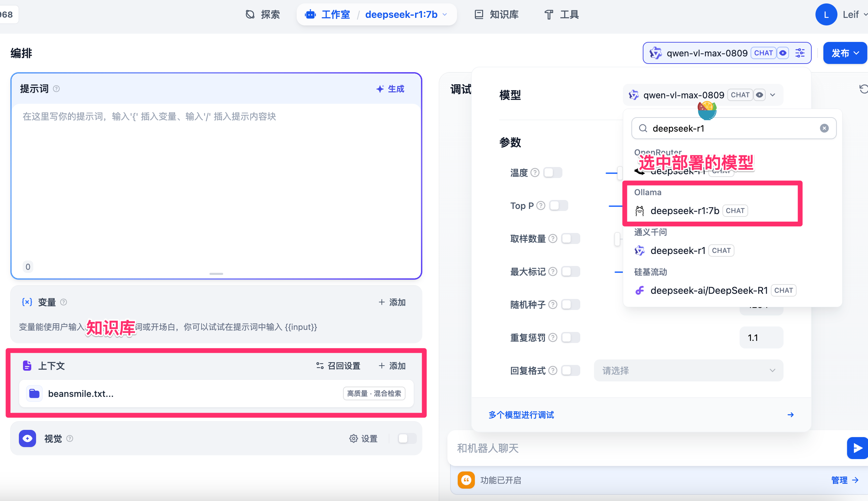Click the vision eye badge beside qwen-vl-max-0809 header

[x=783, y=53]
